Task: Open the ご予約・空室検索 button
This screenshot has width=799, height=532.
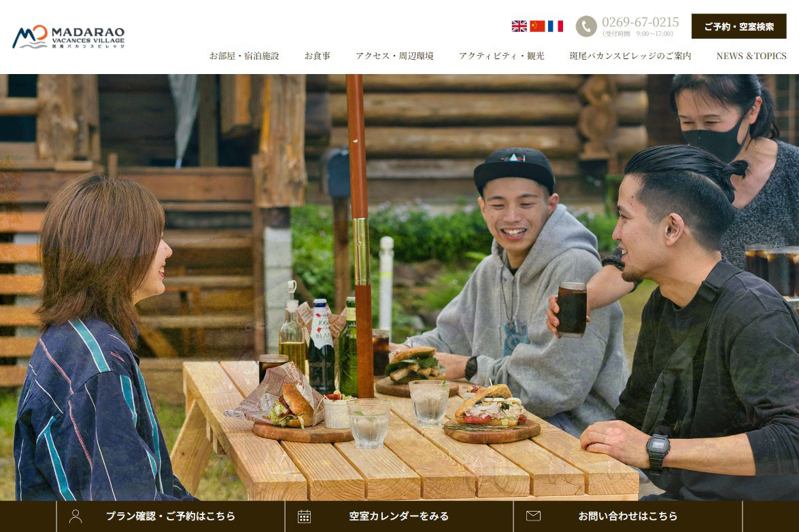Action: click(x=738, y=26)
